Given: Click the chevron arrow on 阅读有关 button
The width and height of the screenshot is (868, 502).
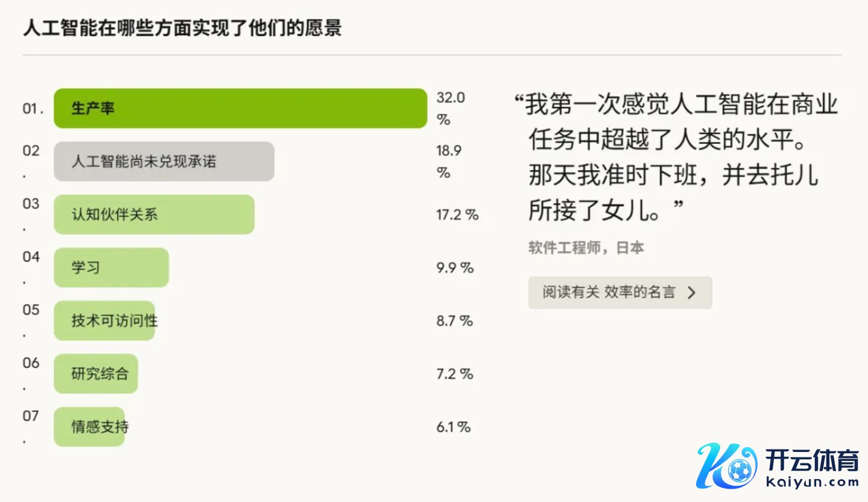Looking at the screenshot, I should click(692, 293).
